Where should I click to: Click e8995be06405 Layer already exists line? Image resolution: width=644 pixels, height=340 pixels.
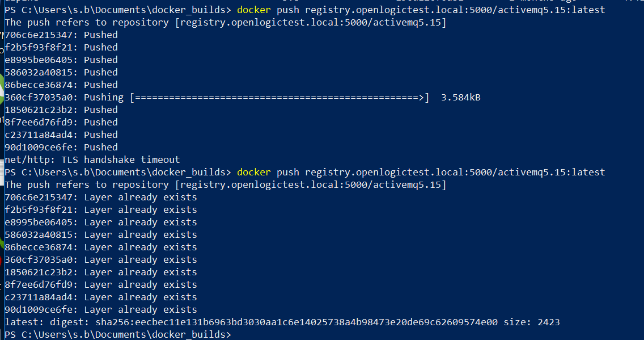coord(101,222)
